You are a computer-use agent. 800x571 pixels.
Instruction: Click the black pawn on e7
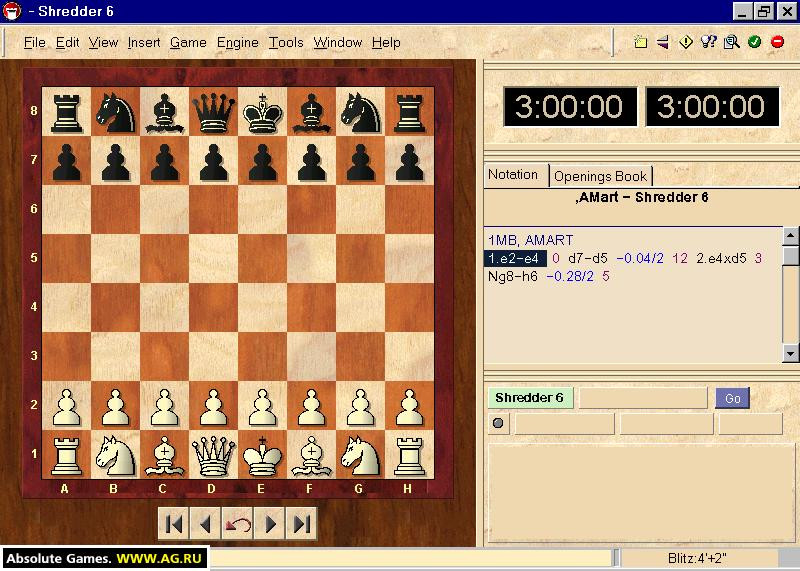[x=262, y=161]
